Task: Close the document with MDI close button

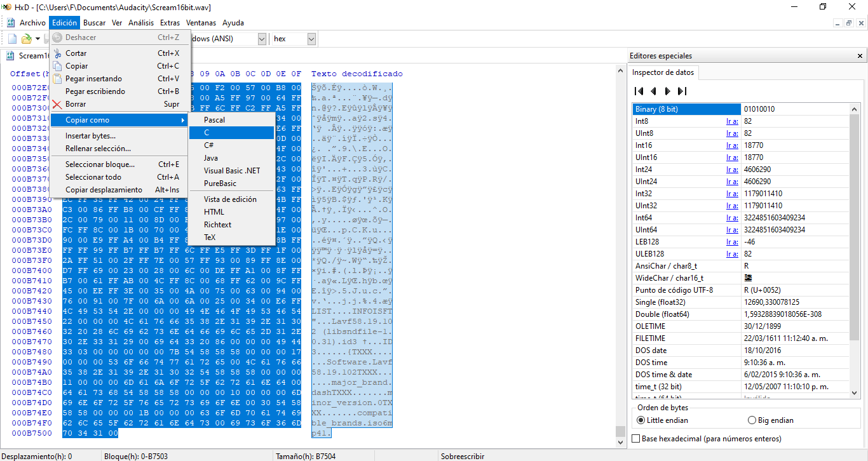Action: pyautogui.click(x=860, y=23)
